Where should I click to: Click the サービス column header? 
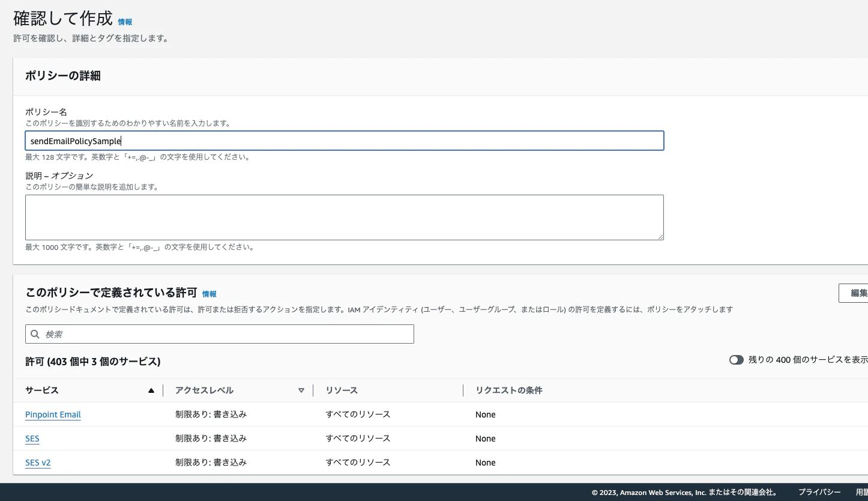pyautogui.click(x=42, y=390)
